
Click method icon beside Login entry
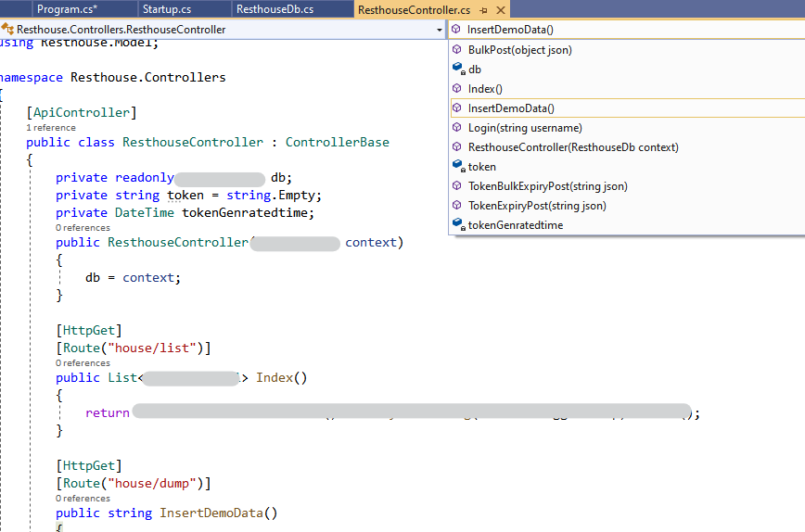pos(457,127)
